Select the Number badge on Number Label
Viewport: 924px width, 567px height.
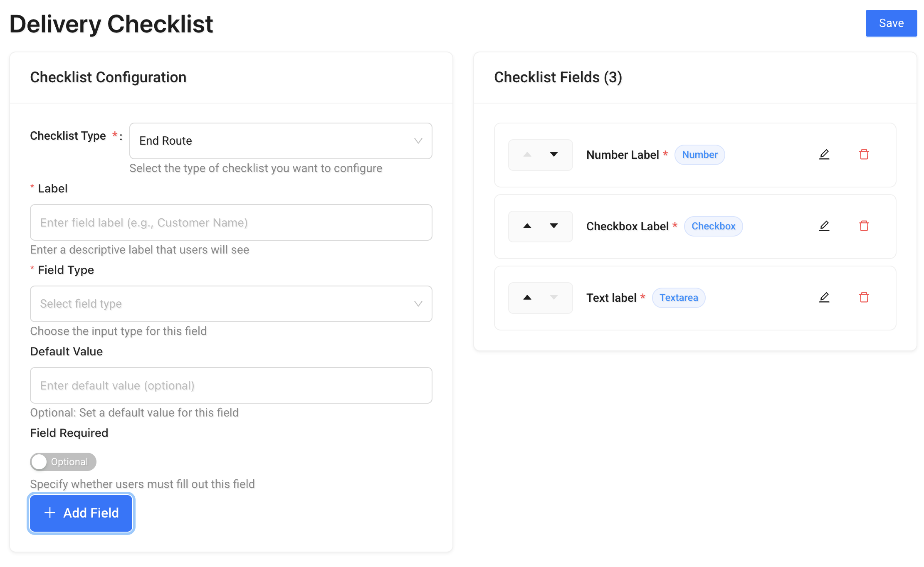tap(700, 154)
